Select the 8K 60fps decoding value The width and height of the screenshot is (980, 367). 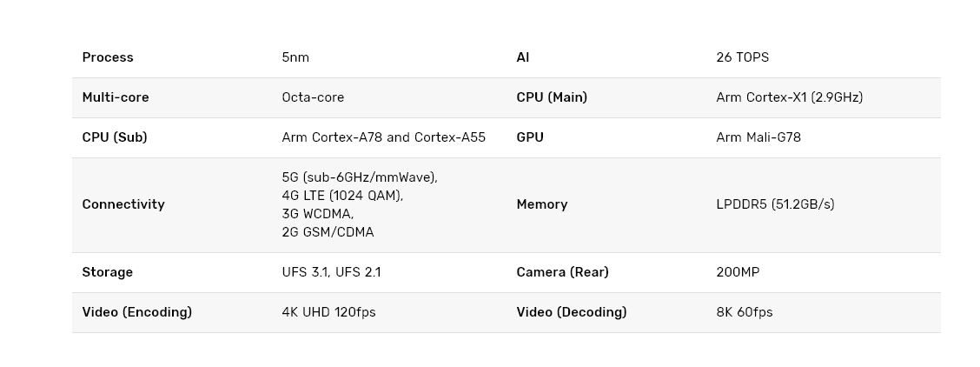click(x=744, y=312)
